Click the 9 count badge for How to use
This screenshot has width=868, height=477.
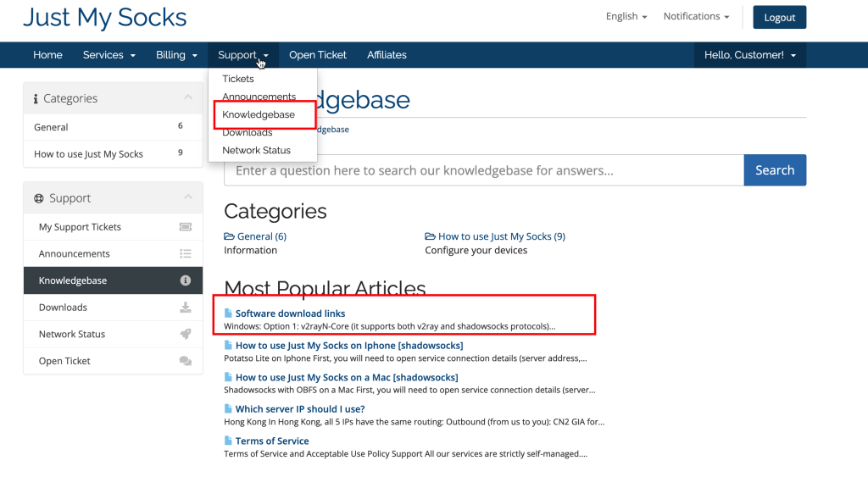(181, 153)
